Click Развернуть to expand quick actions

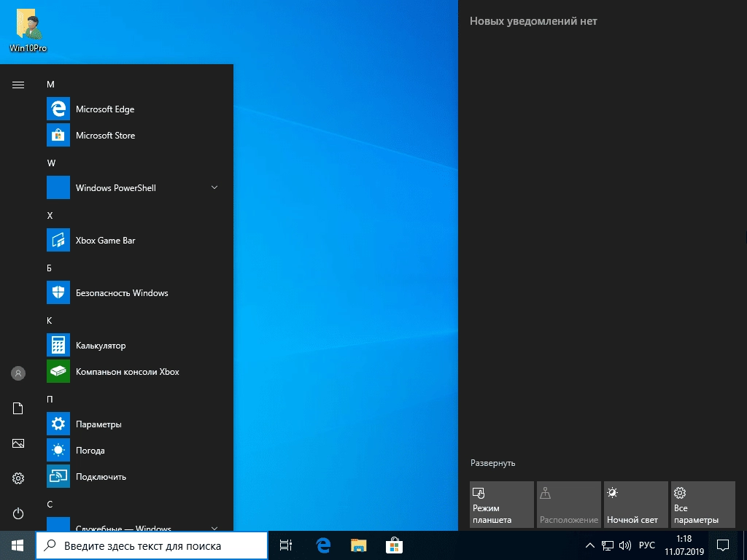click(492, 463)
